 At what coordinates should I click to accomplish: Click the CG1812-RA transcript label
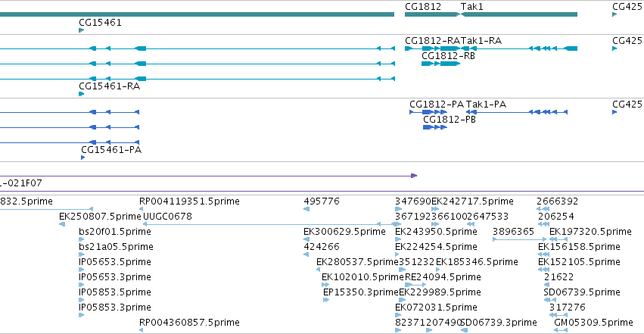pos(432,41)
